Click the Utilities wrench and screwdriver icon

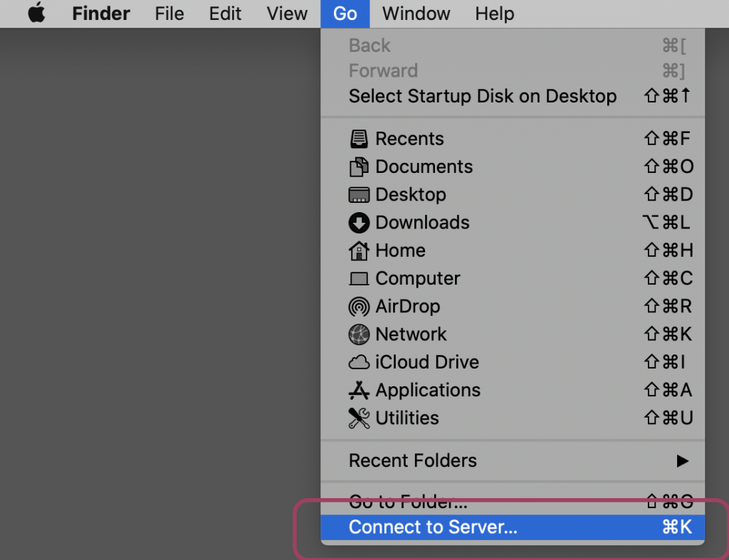[x=359, y=418]
